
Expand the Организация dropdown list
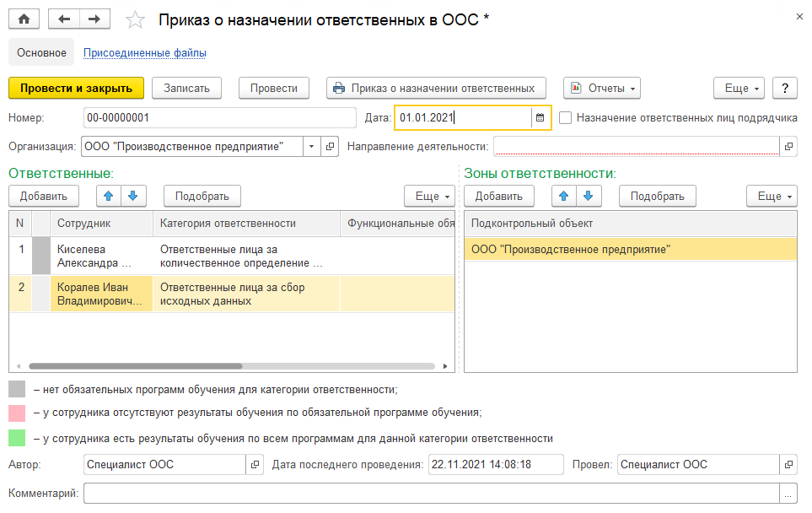pyautogui.click(x=309, y=147)
